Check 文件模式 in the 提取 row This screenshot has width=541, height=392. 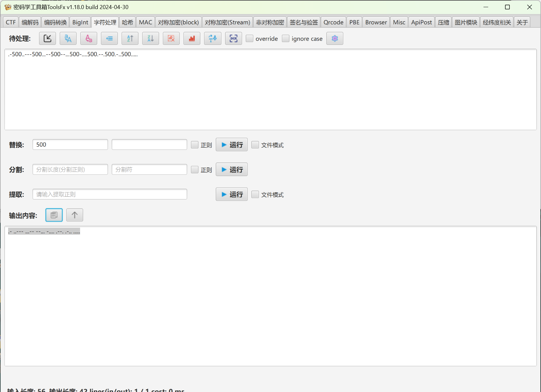pyautogui.click(x=255, y=194)
